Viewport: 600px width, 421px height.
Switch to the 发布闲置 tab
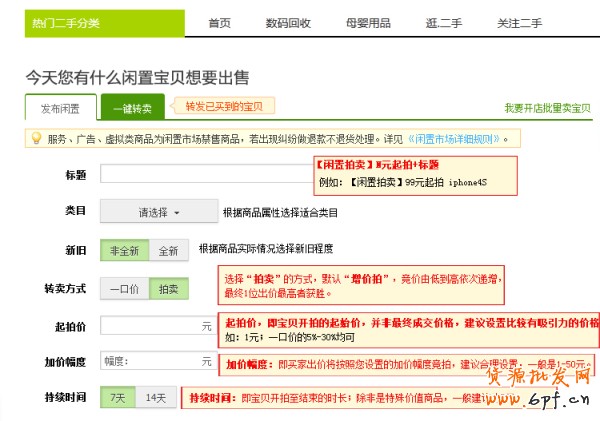point(60,108)
